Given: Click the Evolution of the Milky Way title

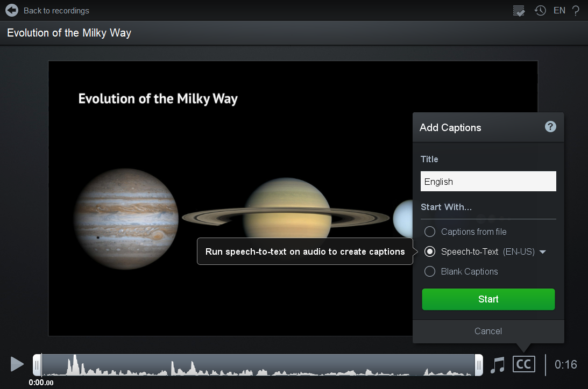Looking at the screenshot, I should 69,33.
